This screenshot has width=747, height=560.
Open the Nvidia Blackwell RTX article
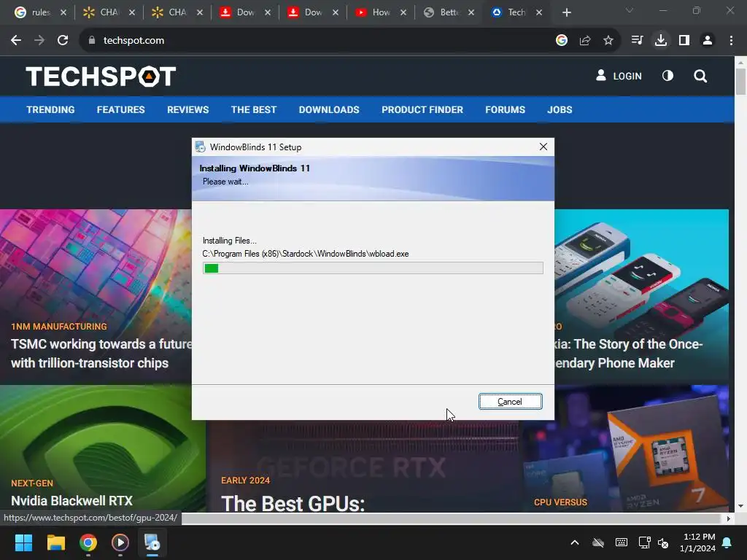pos(71,500)
